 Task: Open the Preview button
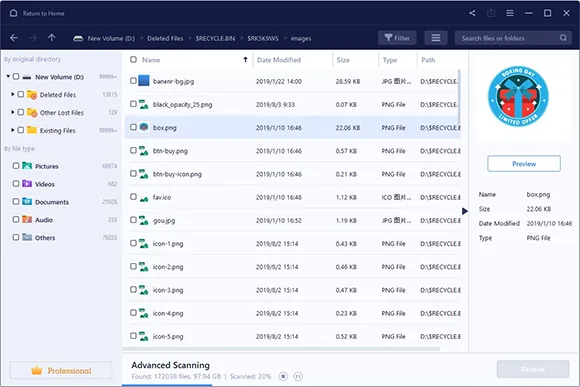[524, 164]
